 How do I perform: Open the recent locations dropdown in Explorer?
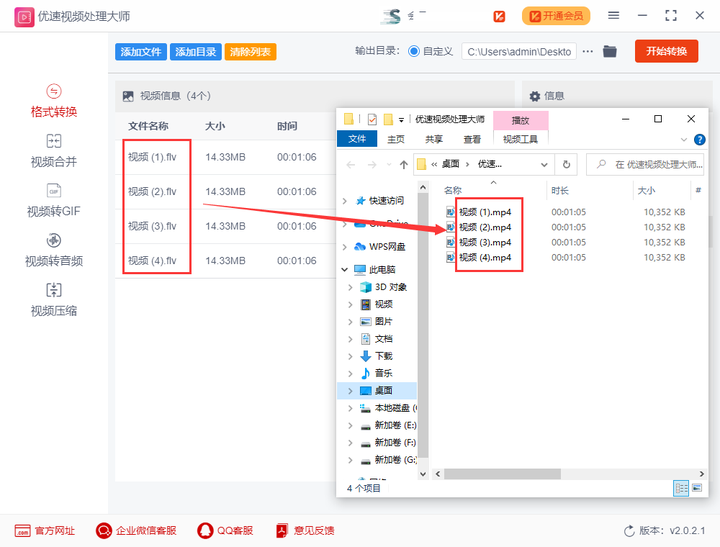pos(389,164)
